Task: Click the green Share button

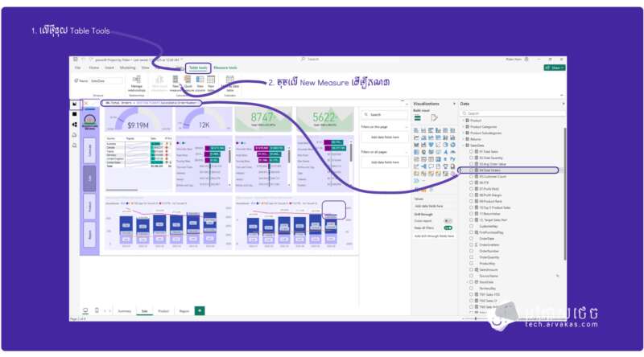Action: click(554, 68)
